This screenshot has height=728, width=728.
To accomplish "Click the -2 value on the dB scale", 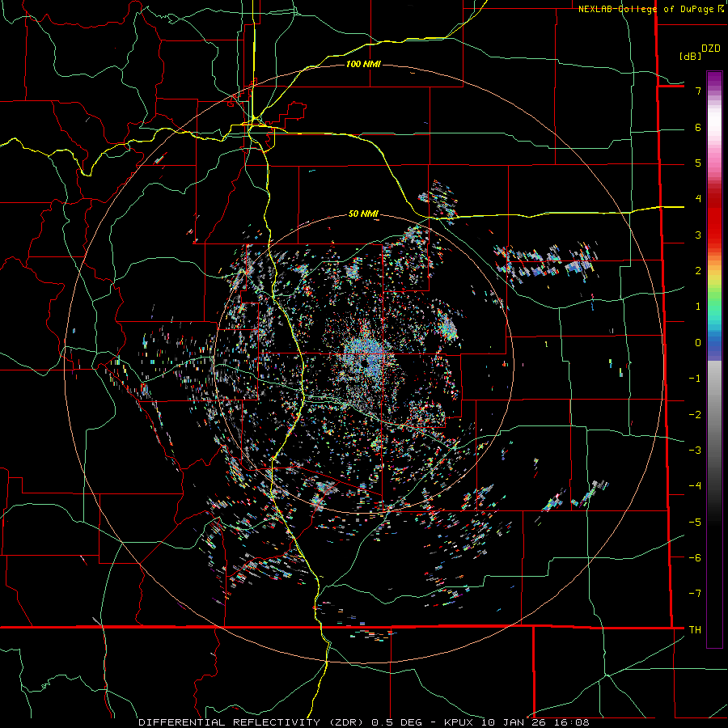I will click(695, 414).
